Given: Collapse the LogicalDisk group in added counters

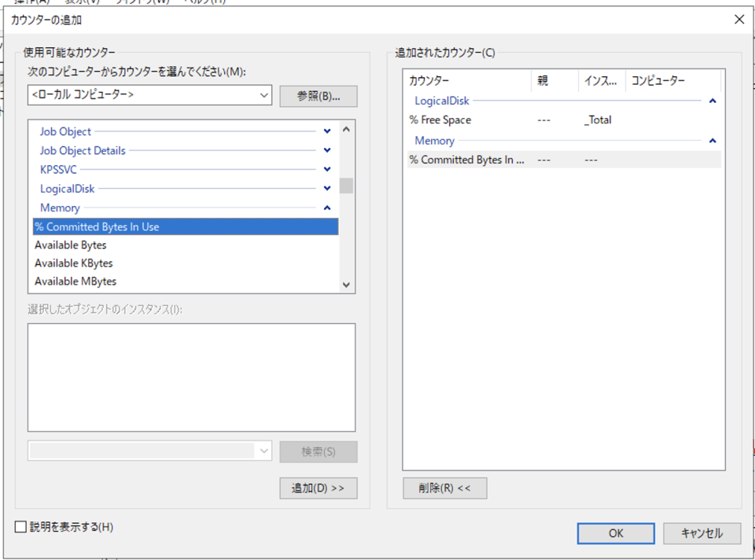Looking at the screenshot, I should pyautogui.click(x=713, y=101).
